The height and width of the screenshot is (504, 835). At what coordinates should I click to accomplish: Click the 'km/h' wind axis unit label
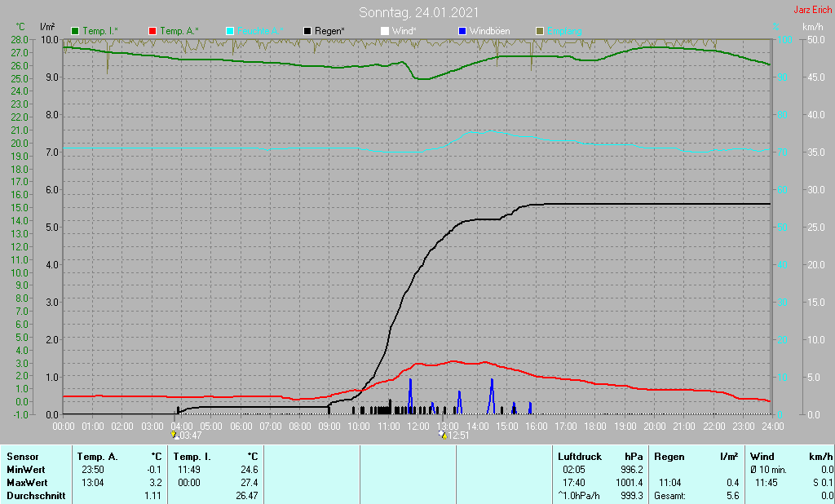[x=813, y=27]
